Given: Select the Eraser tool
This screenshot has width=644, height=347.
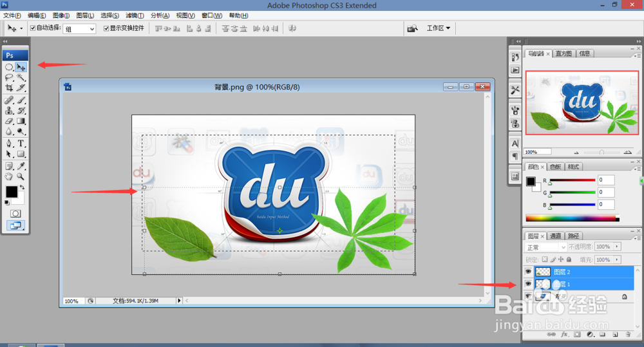Looking at the screenshot, I should 9,121.
